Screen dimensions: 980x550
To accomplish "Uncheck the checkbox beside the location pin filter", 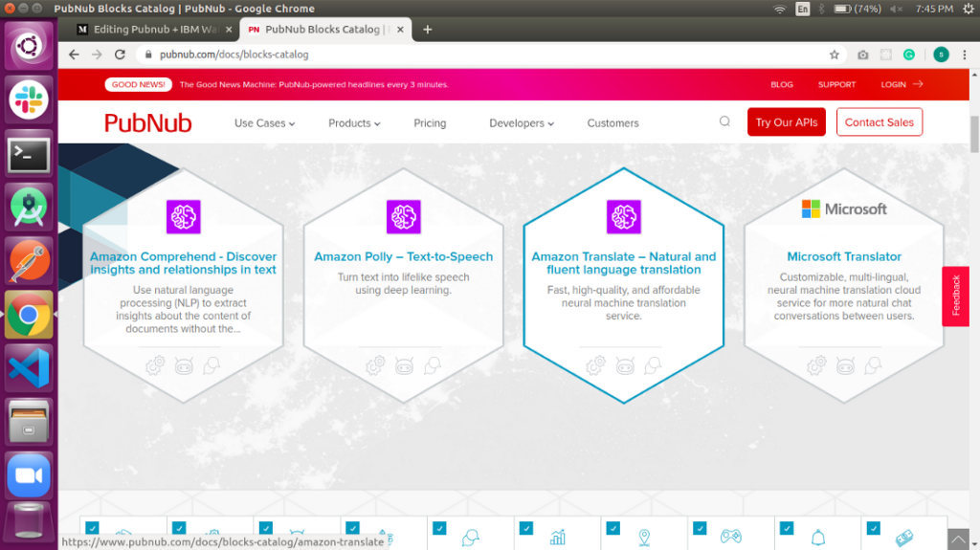I will tap(613, 528).
